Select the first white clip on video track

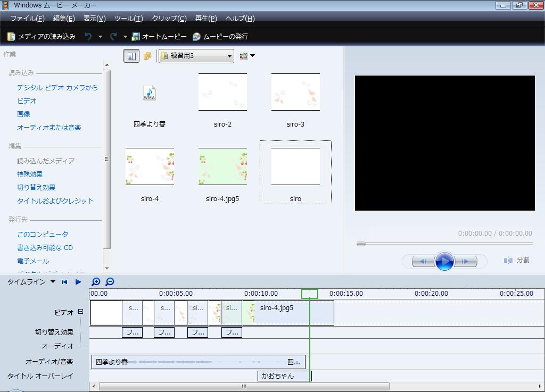[106, 313]
